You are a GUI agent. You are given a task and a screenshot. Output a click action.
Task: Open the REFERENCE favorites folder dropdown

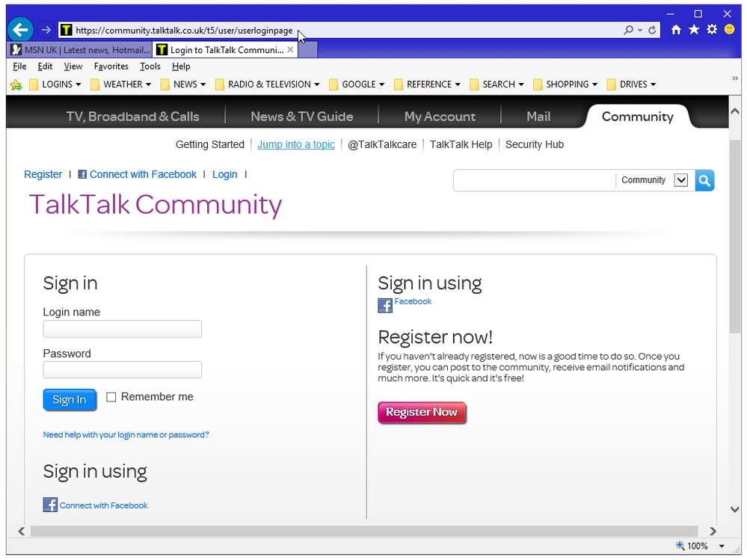(x=427, y=84)
